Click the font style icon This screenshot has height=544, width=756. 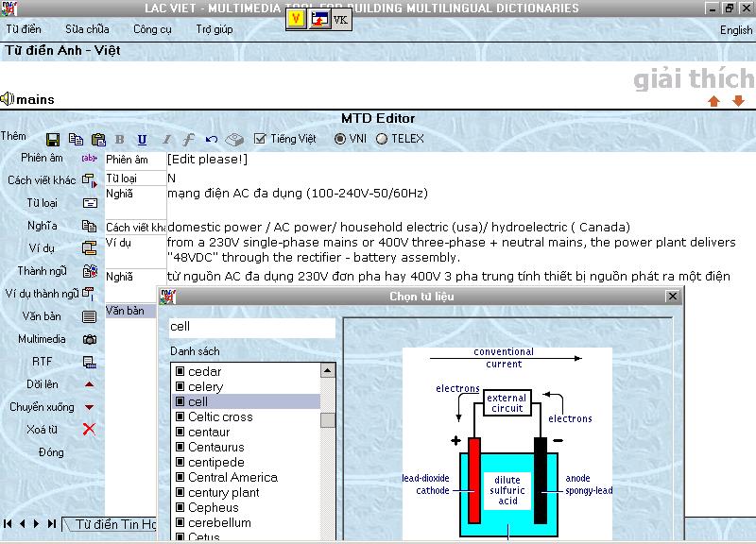(188, 139)
